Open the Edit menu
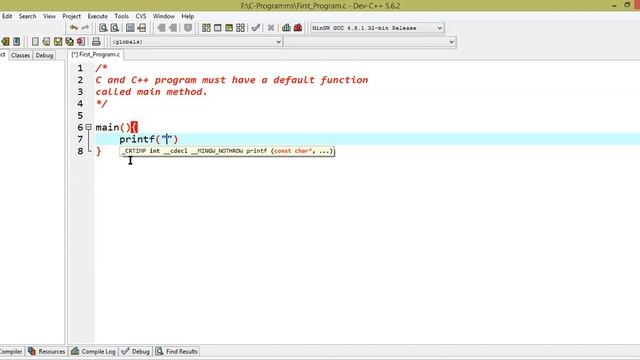640x360 pixels. pos(7,16)
